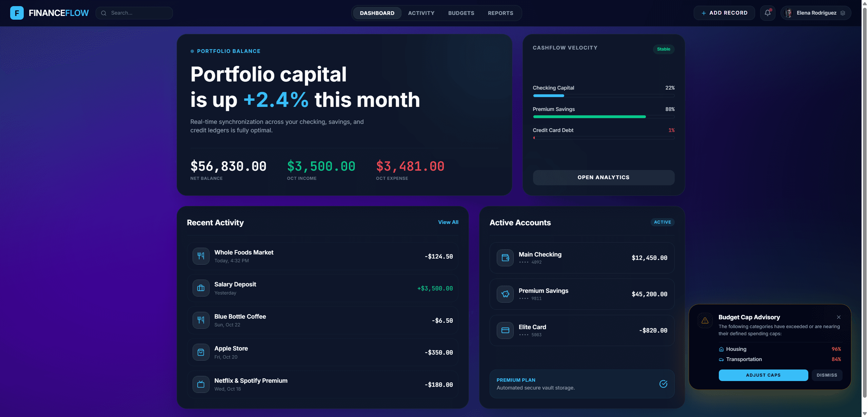
Task: Click the Transportation 84% value
Action: 836,359
